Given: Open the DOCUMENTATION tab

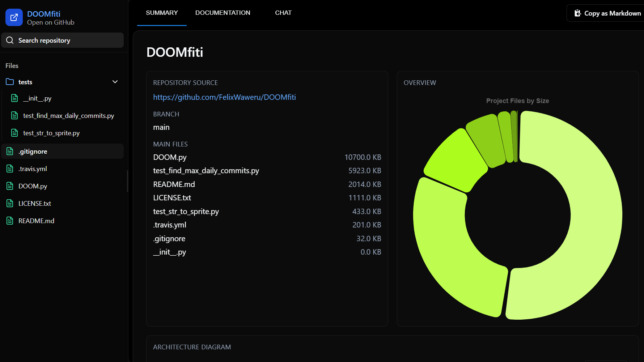Looking at the screenshot, I should 223,13.
